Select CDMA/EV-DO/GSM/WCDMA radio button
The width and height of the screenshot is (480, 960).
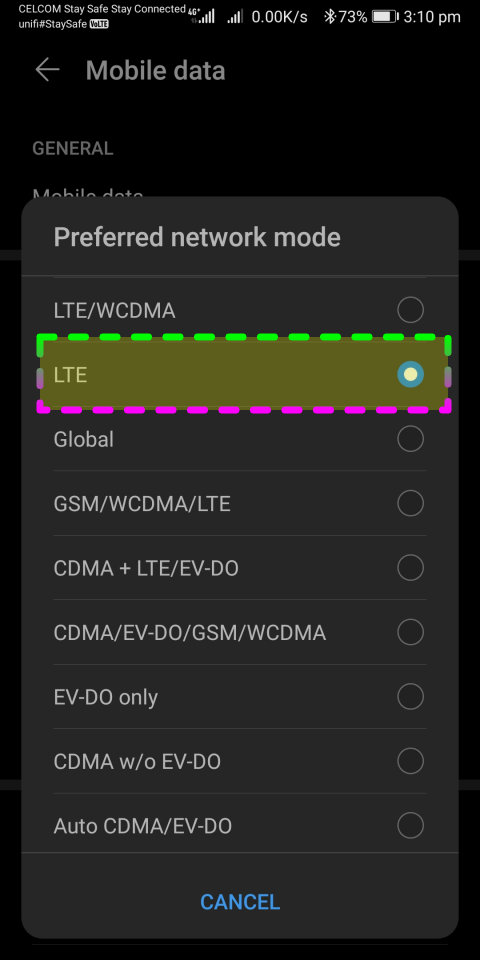coord(410,632)
